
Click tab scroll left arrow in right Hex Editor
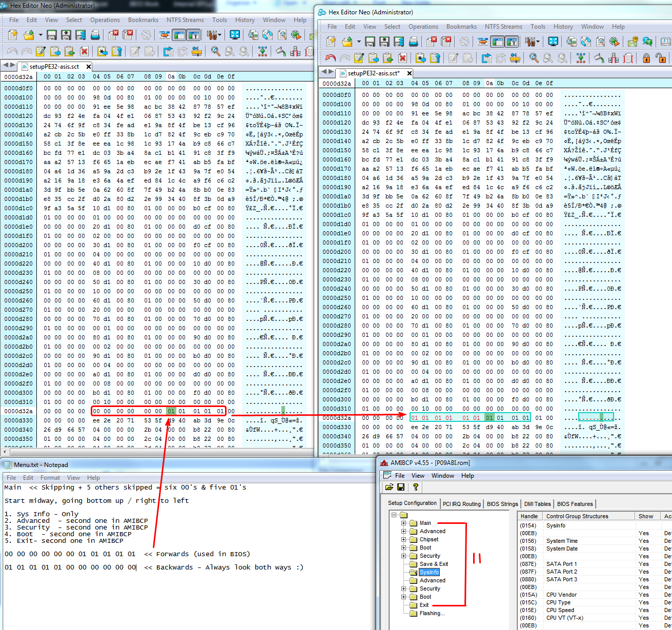pyautogui.click(x=323, y=72)
